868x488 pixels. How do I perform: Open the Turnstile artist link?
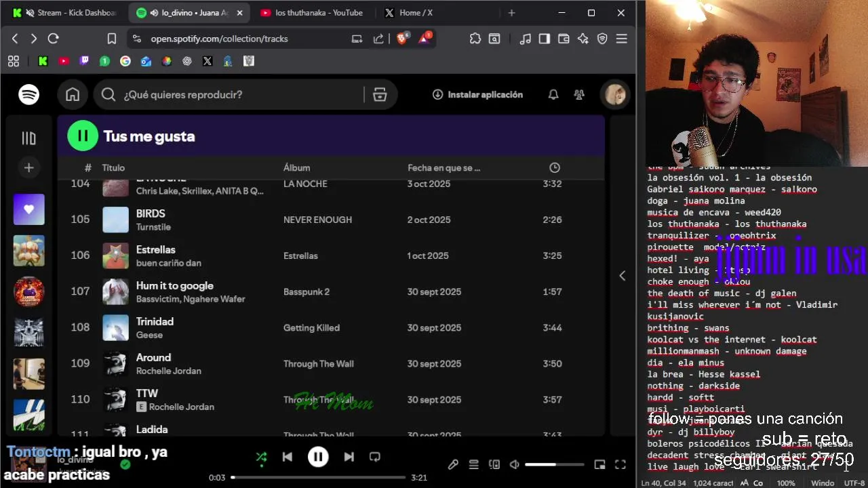tap(153, 227)
